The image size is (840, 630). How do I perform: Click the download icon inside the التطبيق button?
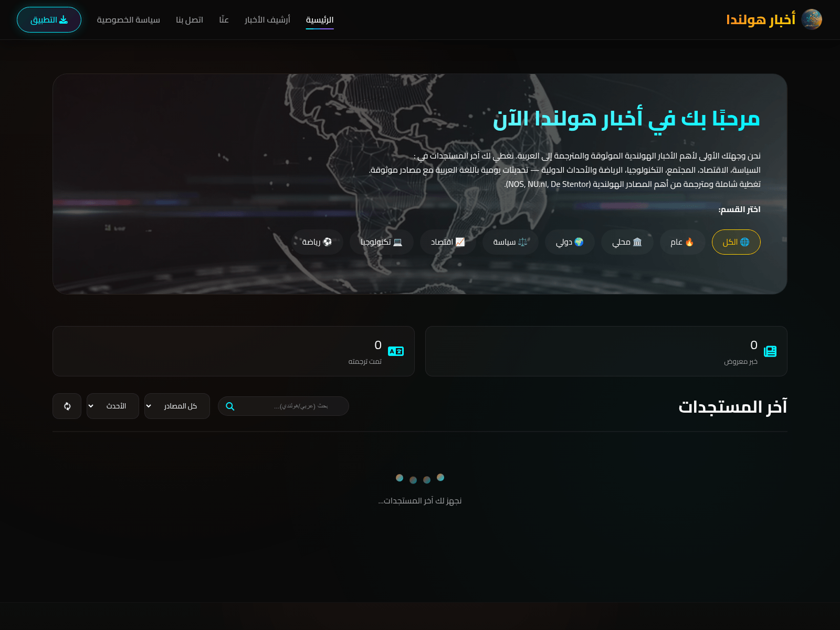coord(64,19)
